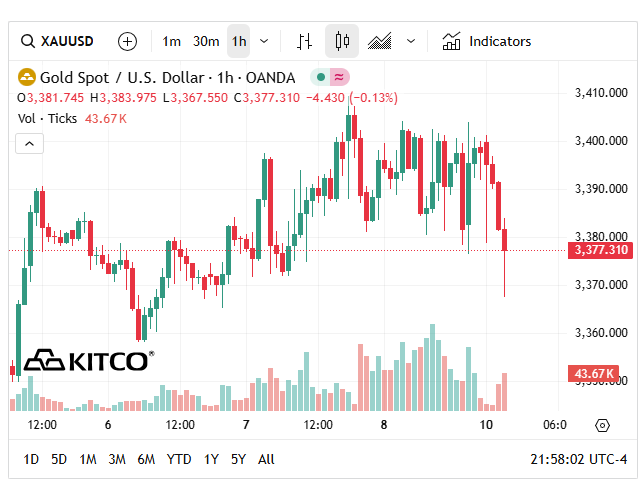
Task: Click the time axis label 8
Action: pos(384,425)
